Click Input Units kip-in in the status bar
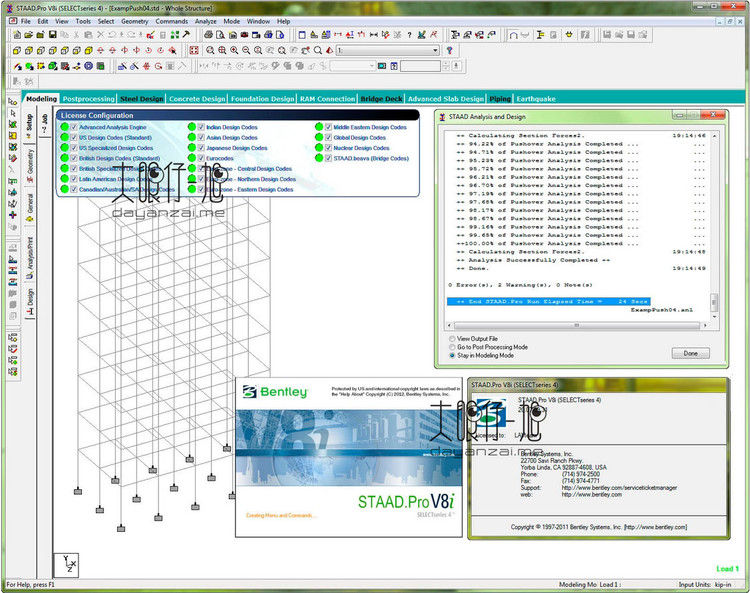 [x=705, y=584]
